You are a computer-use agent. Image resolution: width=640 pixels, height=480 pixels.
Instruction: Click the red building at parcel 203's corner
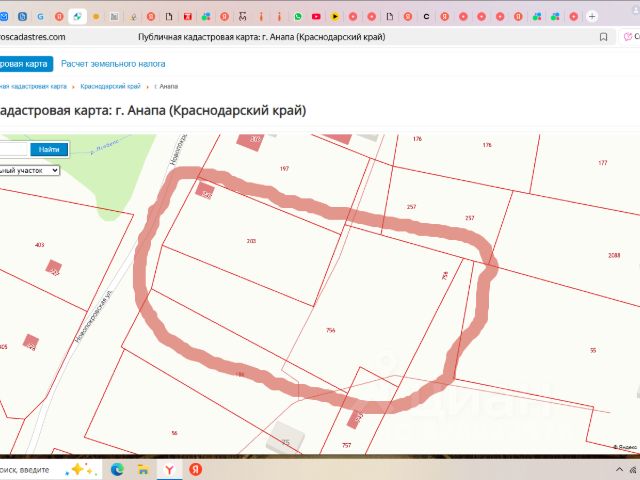pos(204,190)
